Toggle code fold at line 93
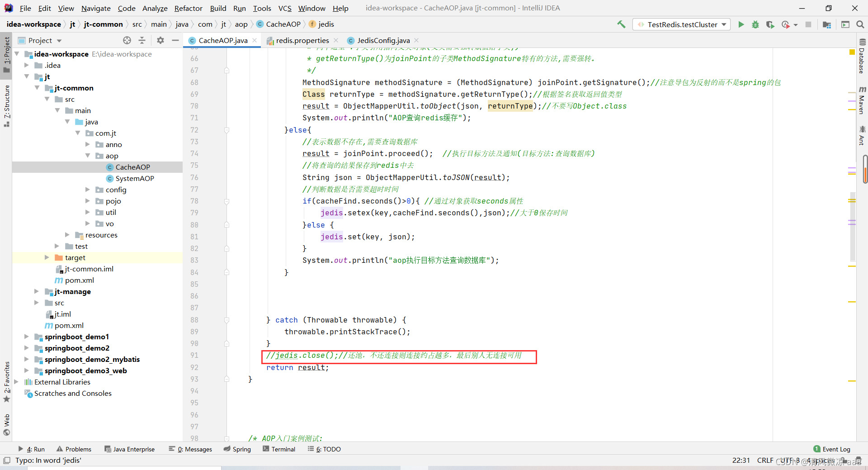Image resolution: width=868 pixels, height=470 pixels. [227, 380]
